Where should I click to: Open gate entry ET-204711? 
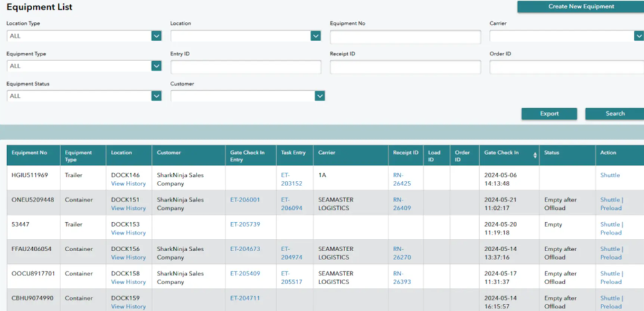(x=245, y=298)
